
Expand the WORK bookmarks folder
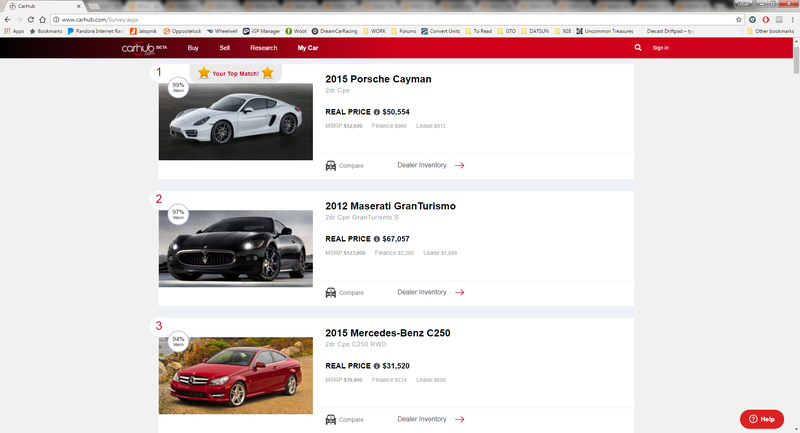click(x=374, y=31)
